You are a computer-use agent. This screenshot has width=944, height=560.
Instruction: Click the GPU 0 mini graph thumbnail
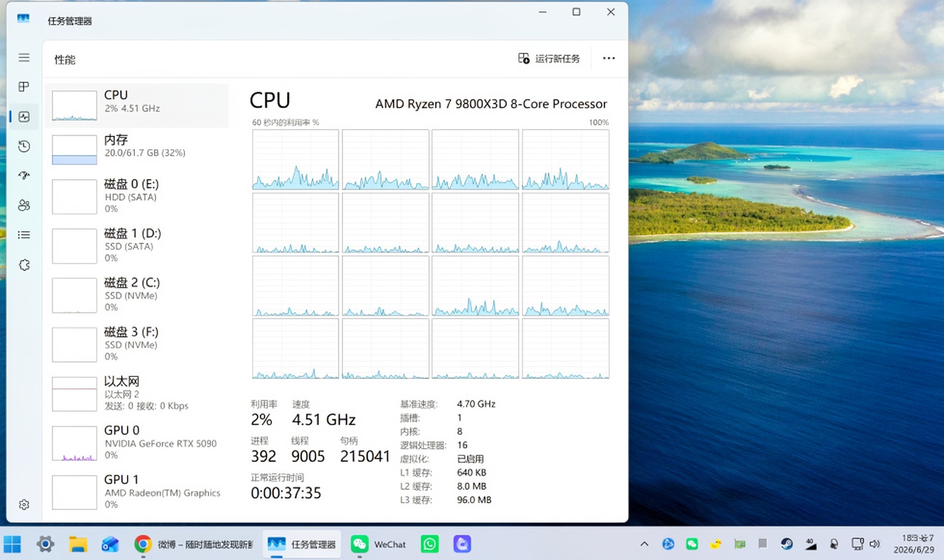(74, 443)
